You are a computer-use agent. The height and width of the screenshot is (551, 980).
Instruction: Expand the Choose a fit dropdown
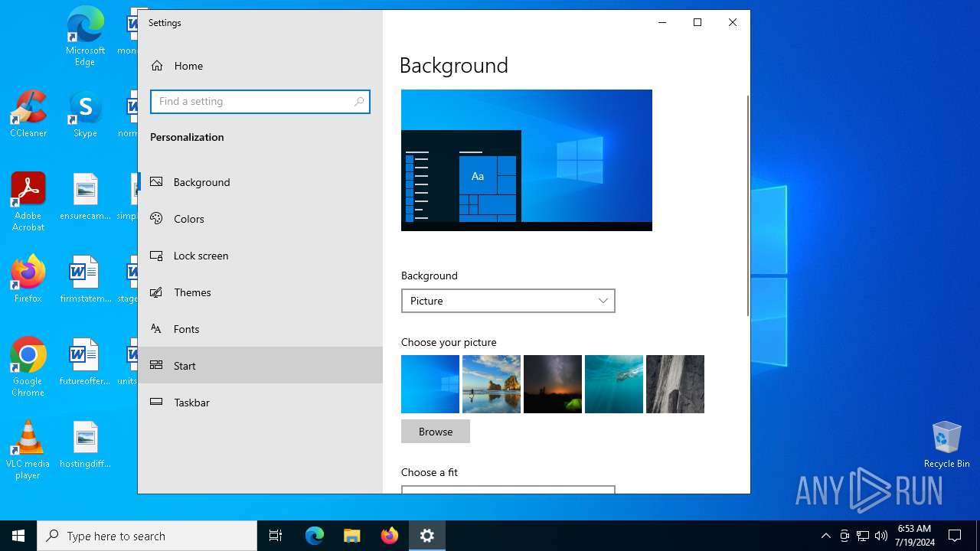click(x=508, y=489)
